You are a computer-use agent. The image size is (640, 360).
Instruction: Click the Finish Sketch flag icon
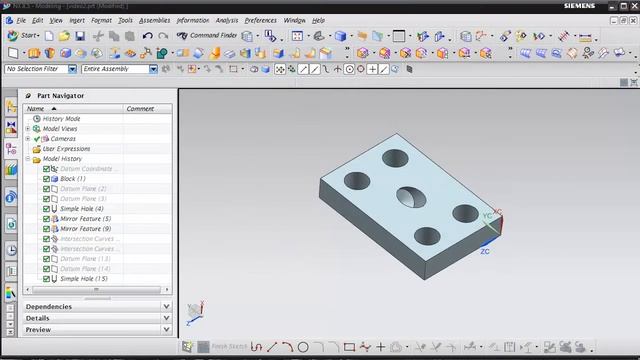pyautogui.click(x=203, y=347)
